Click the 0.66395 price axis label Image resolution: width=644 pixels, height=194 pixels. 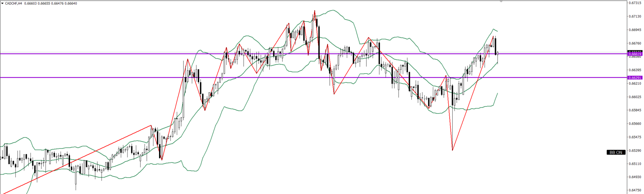coord(635,70)
